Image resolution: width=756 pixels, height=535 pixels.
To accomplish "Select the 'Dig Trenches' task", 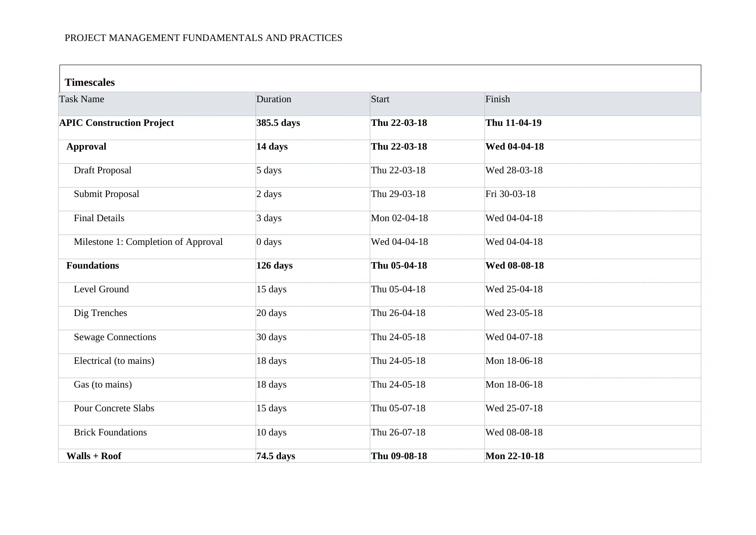I will click(x=100, y=313).
